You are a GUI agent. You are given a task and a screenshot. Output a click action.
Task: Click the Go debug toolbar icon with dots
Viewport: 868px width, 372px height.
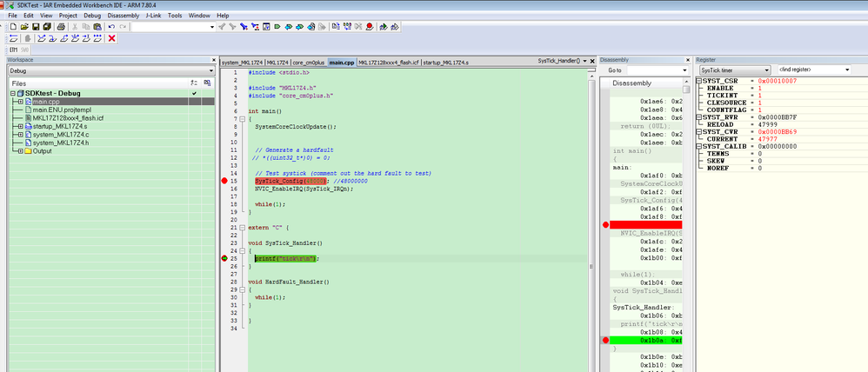pyautogui.click(x=97, y=38)
